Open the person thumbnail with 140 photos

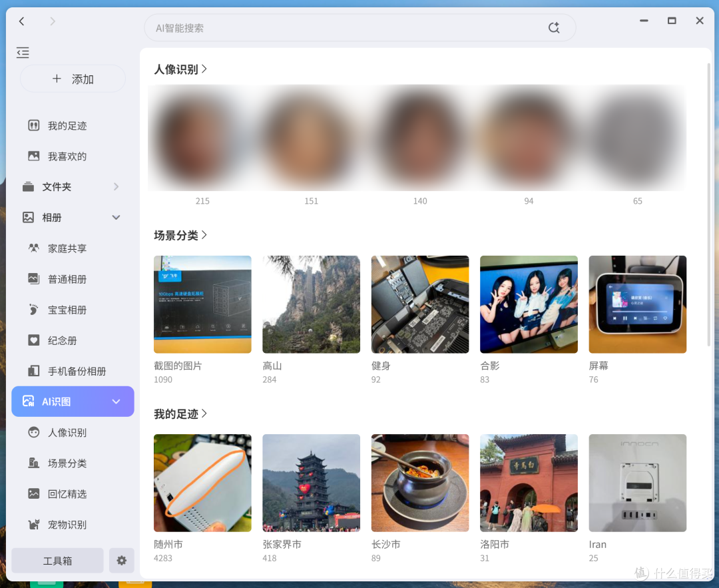pyautogui.click(x=420, y=138)
